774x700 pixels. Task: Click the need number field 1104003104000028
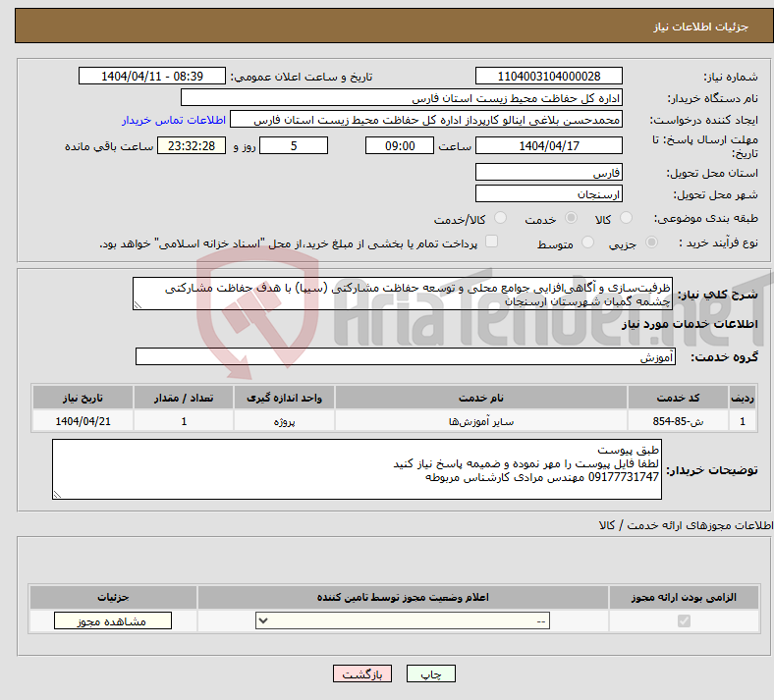click(x=548, y=76)
